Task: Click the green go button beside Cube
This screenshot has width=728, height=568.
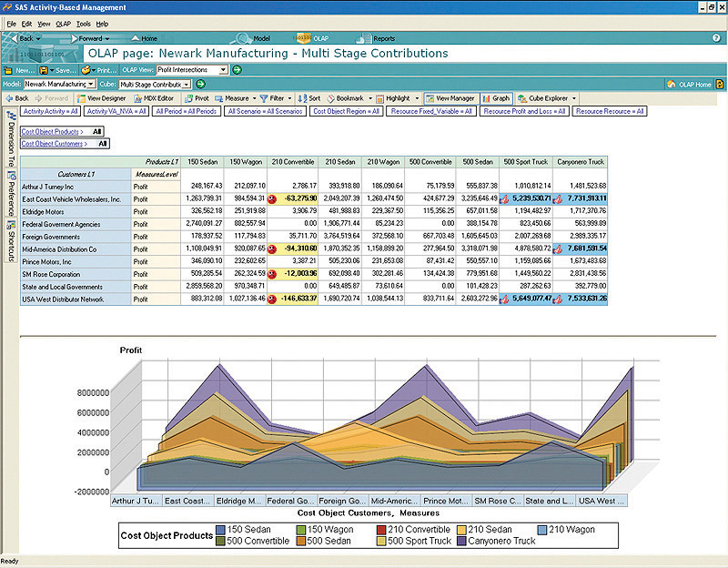Action: click(x=200, y=84)
